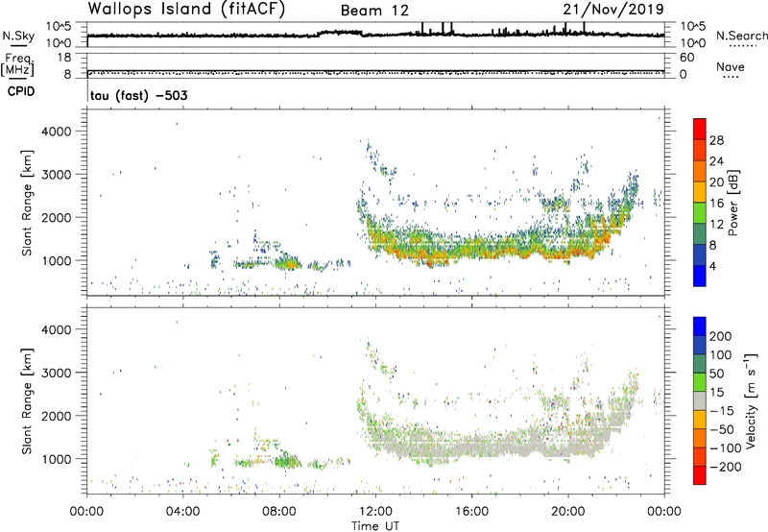This screenshot has width=768, height=532.
Task: Click the '04:00' time tick label
Action: click(x=183, y=512)
